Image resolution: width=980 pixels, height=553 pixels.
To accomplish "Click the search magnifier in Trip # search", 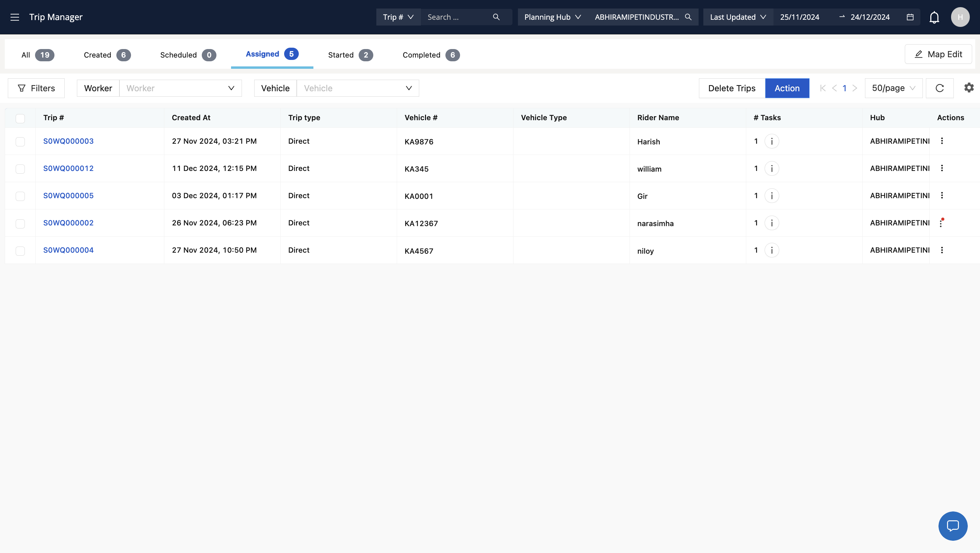I will click(496, 17).
